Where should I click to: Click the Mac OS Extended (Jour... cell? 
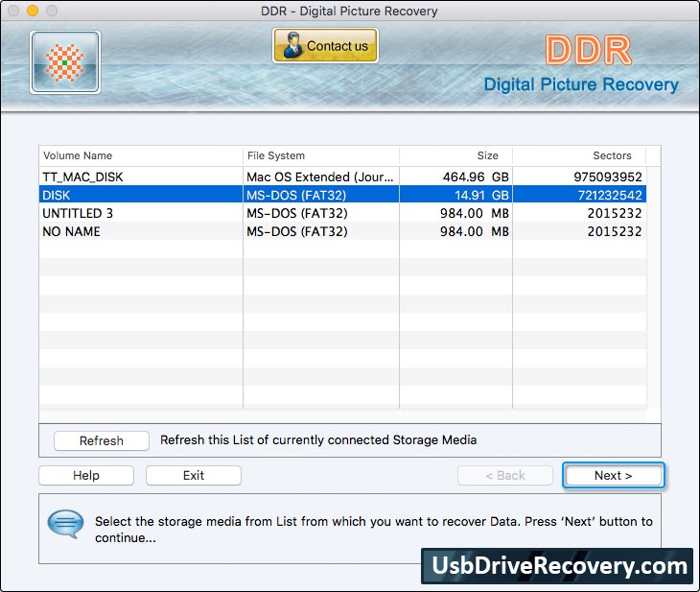[x=321, y=177]
